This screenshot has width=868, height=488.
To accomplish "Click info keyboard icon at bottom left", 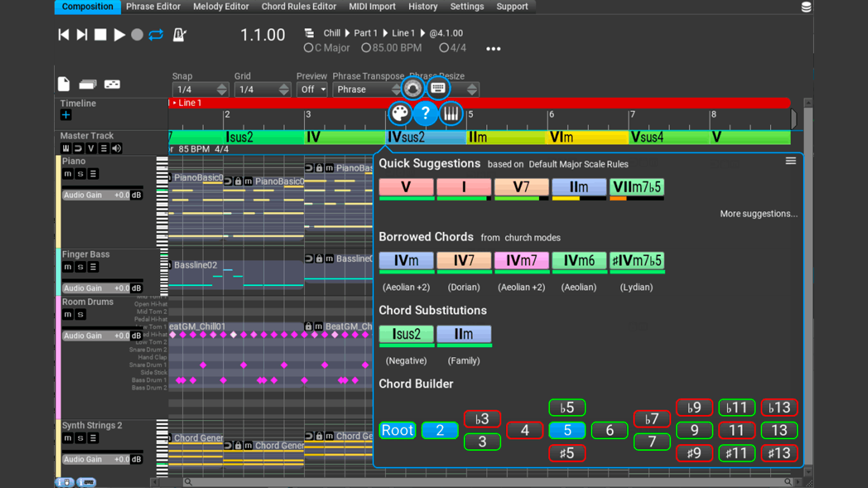I will click(87, 482).
